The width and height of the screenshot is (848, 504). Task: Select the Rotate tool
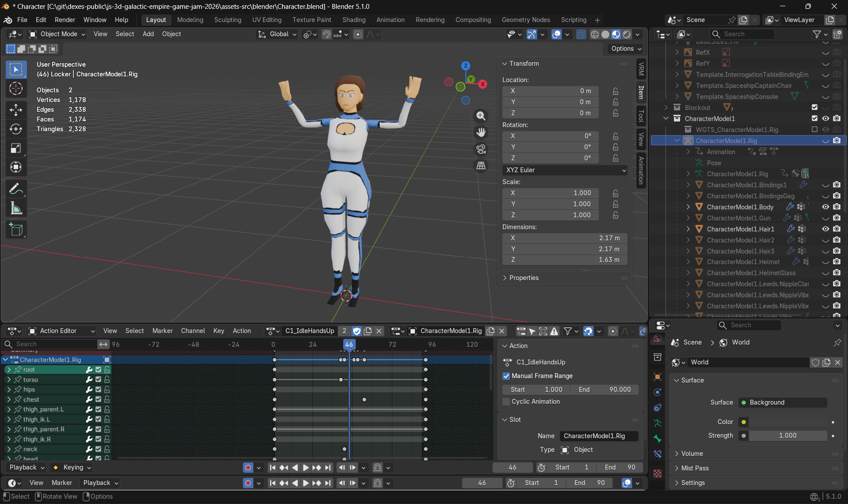click(16, 129)
